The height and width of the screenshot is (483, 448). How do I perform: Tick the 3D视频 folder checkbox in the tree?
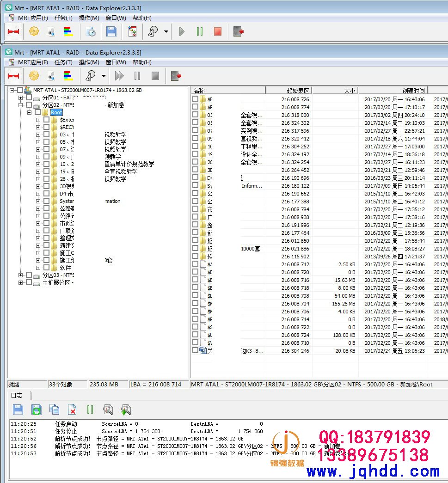[x=46, y=186]
